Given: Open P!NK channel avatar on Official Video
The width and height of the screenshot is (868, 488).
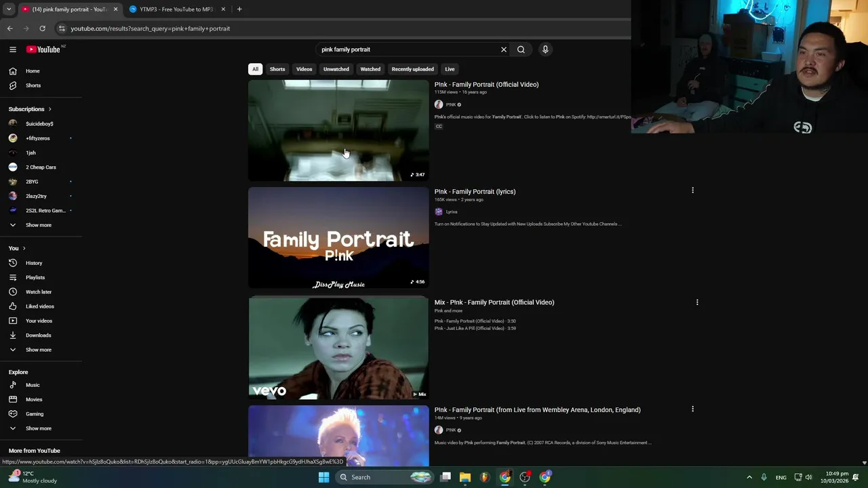Looking at the screenshot, I should tap(439, 104).
